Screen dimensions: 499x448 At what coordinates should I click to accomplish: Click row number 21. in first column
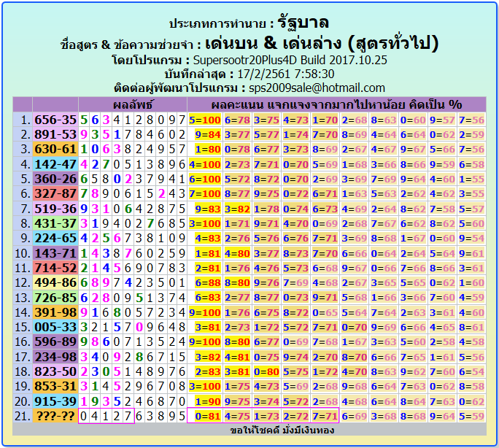(x=23, y=416)
